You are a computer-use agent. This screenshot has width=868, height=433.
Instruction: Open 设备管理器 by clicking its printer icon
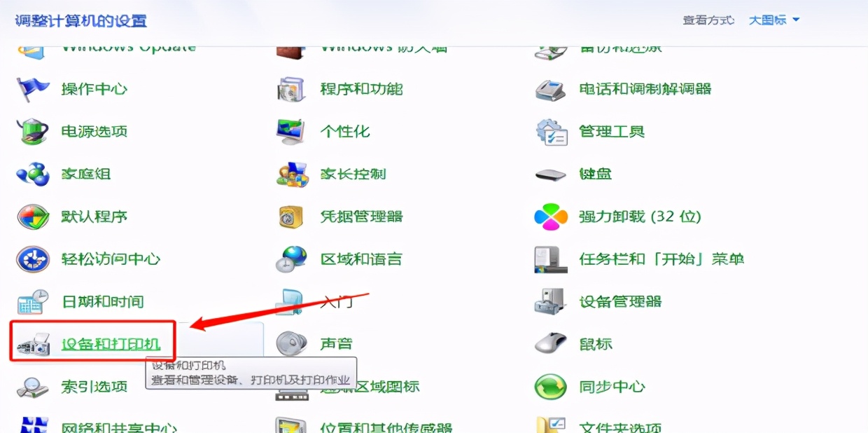click(x=550, y=301)
